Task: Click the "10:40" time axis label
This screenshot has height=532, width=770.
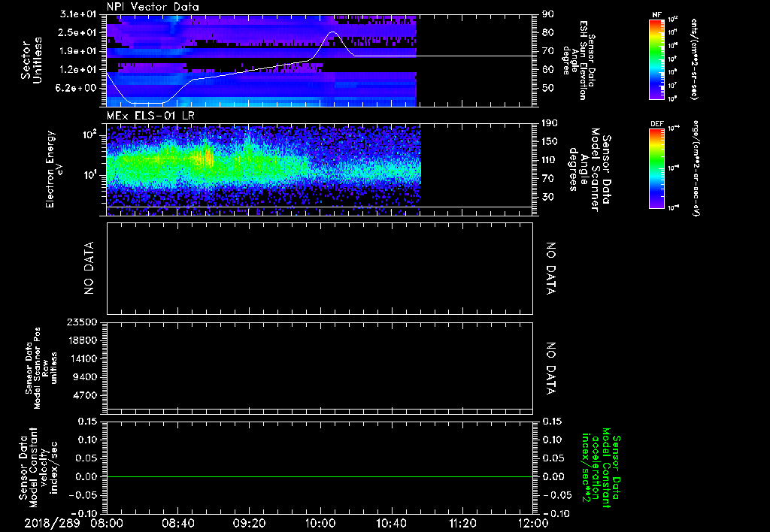Action: coord(391,523)
